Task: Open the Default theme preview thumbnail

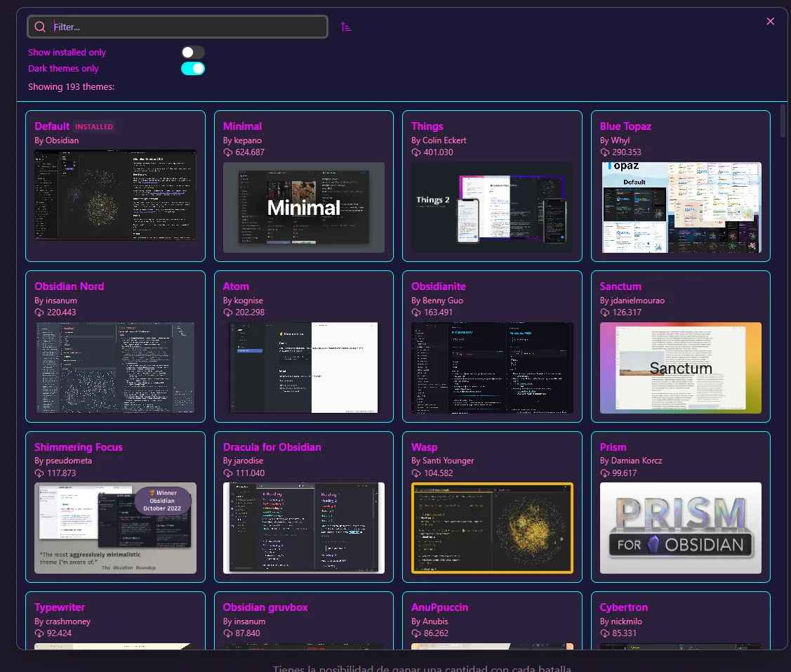Action: [x=115, y=195]
